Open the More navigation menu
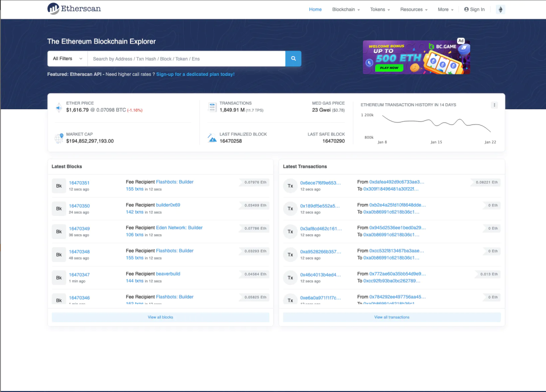Image resolution: width=546 pixels, height=392 pixels. point(445,10)
